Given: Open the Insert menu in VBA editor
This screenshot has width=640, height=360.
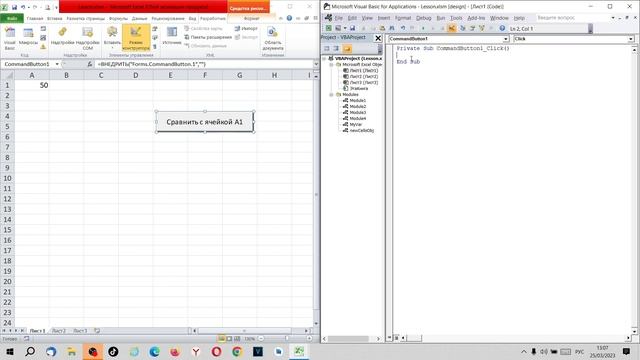Looking at the screenshot, I should coord(384,18).
